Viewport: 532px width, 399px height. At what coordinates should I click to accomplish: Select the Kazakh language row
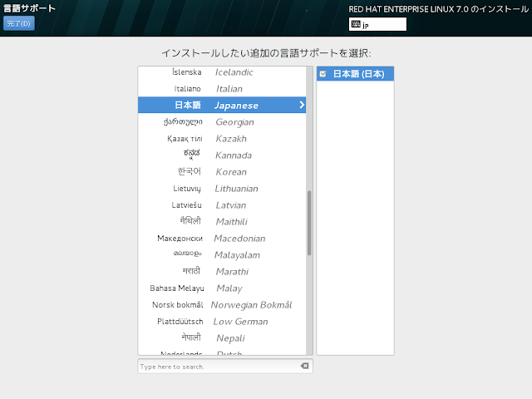(x=222, y=139)
